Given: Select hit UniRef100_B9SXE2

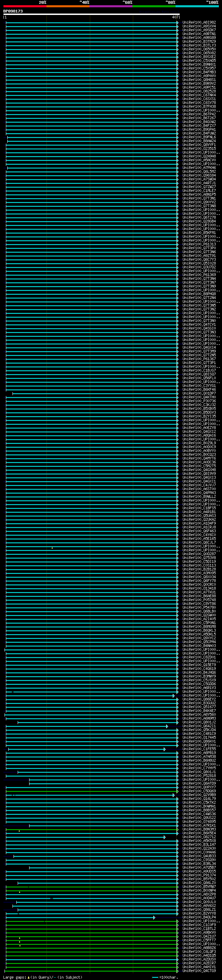Looking at the screenshot, I should pyautogui.click(x=199, y=57).
